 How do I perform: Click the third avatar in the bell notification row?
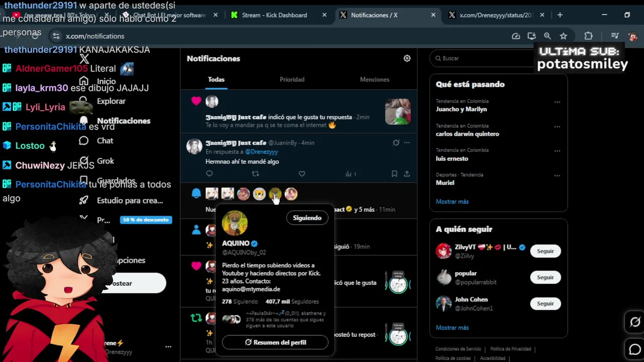244,194
